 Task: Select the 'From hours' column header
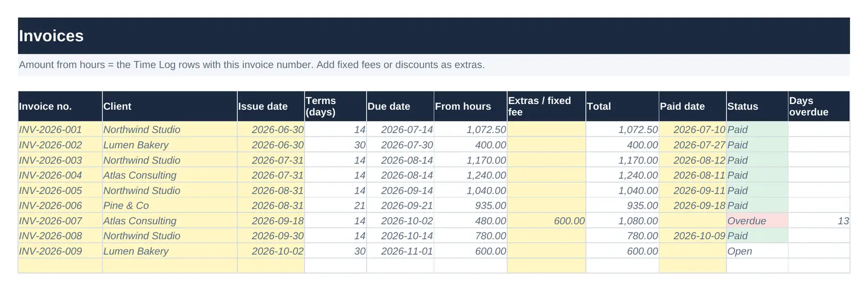click(x=470, y=106)
